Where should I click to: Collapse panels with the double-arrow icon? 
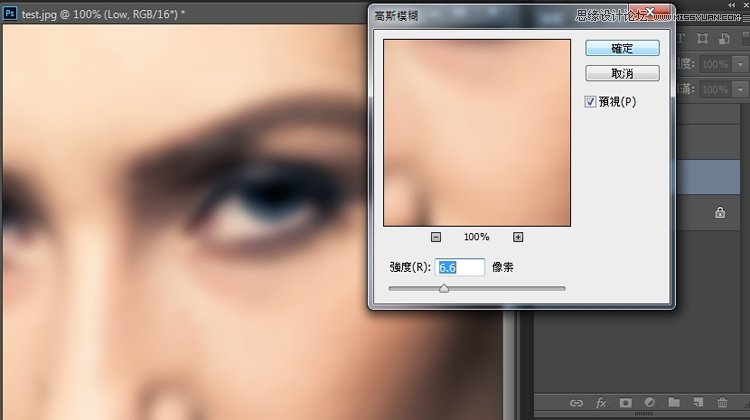point(732,4)
